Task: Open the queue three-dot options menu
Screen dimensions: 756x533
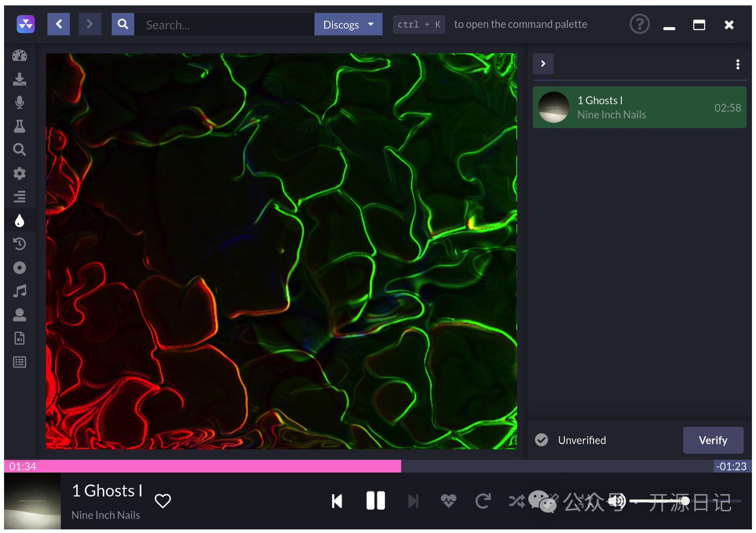Action: [738, 64]
